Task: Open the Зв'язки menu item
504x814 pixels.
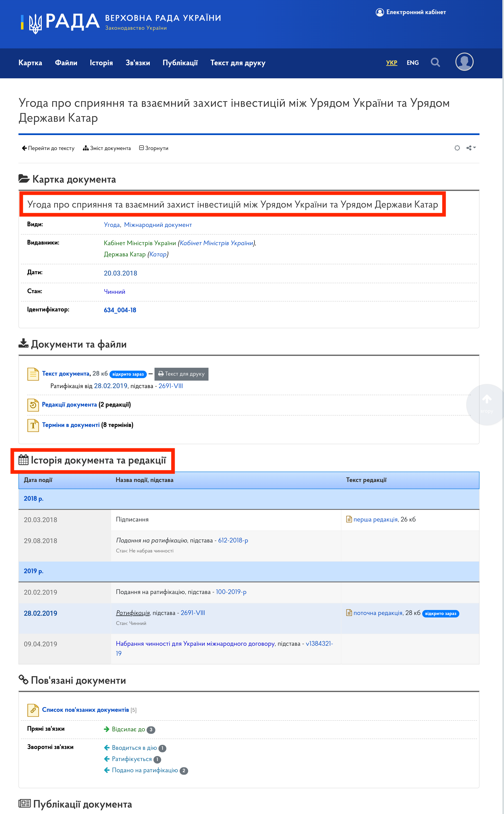Action: click(x=138, y=63)
